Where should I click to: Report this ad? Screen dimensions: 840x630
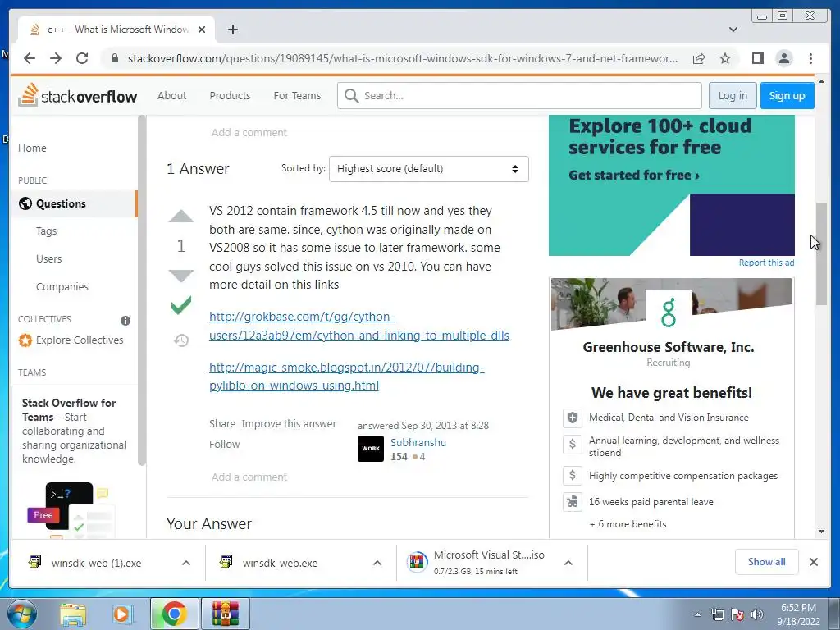(766, 262)
